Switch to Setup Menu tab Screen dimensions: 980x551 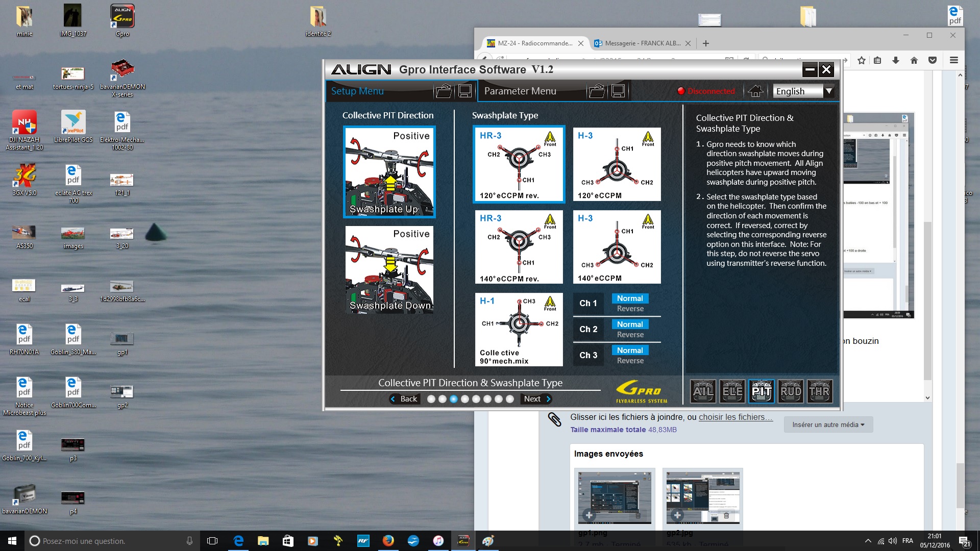[357, 91]
